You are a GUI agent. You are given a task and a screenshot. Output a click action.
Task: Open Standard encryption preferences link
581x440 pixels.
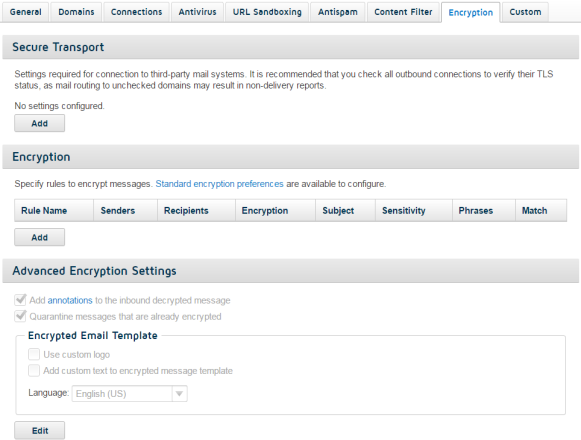click(x=219, y=184)
